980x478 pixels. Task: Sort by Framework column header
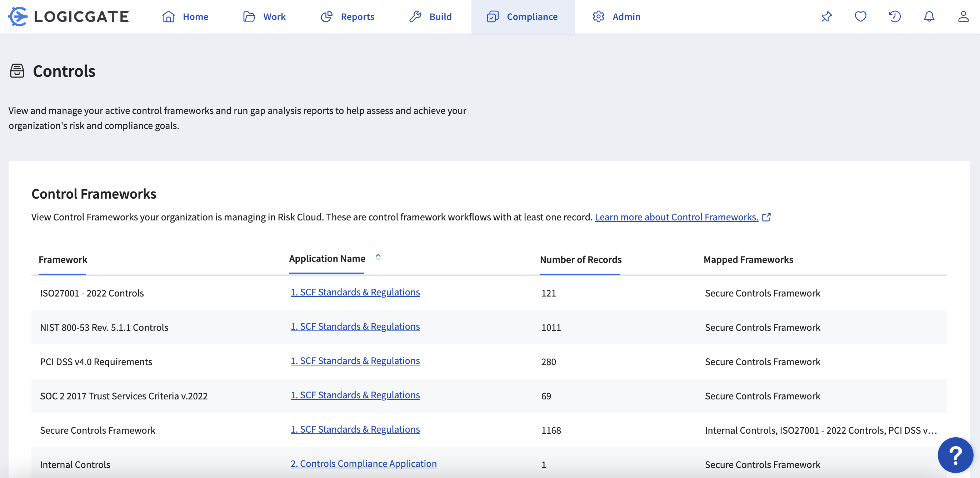click(63, 260)
